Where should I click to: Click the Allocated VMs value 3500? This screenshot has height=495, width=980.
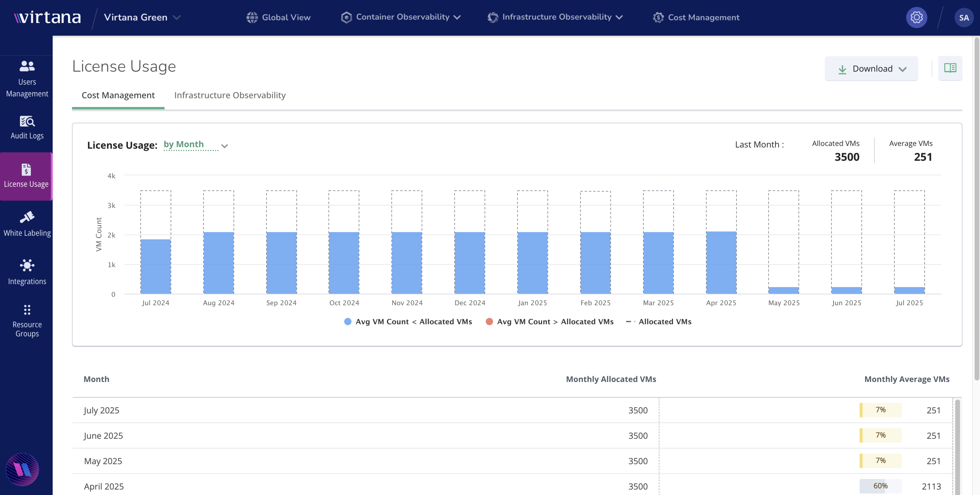point(847,157)
